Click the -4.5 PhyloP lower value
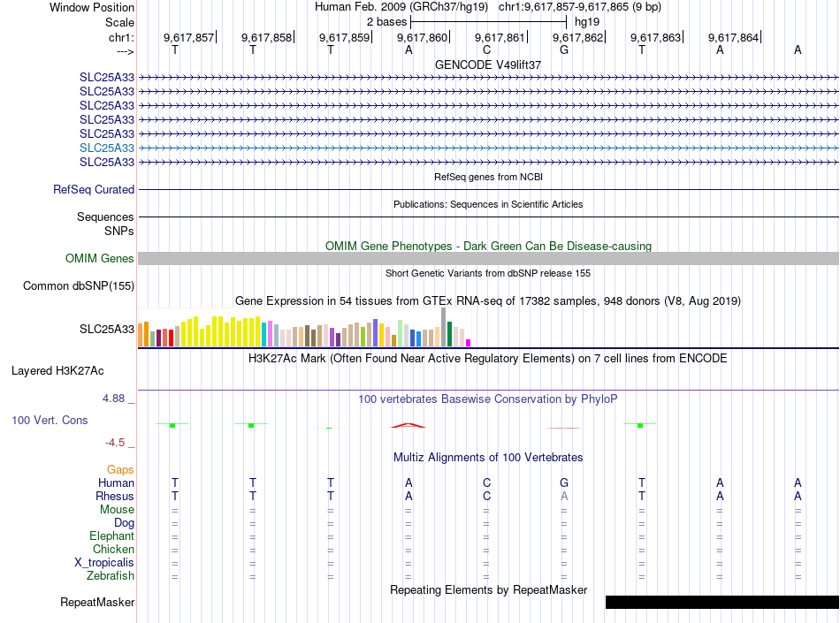This screenshot has height=623, width=840. [115, 442]
